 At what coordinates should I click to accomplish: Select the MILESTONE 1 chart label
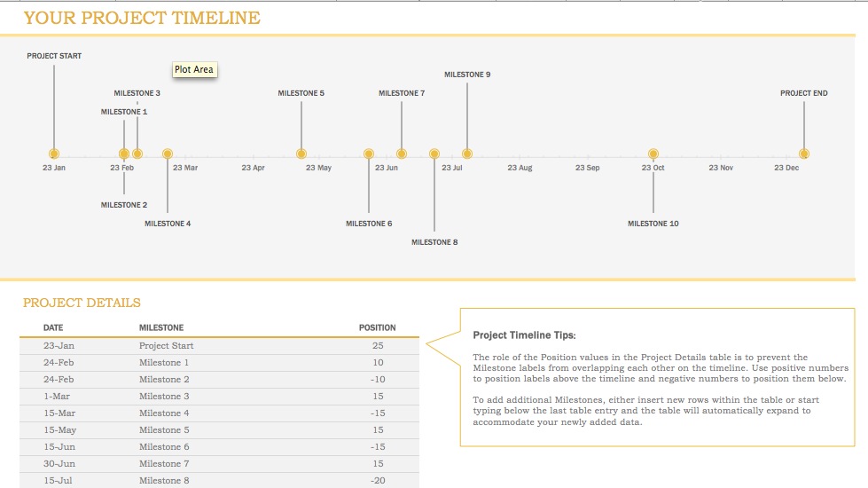(124, 112)
